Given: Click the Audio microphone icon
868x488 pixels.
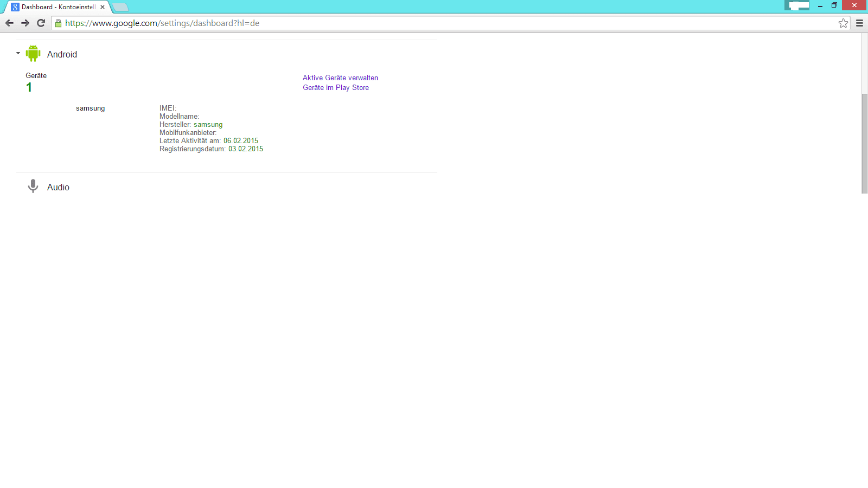Looking at the screenshot, I should click(33, 186).
